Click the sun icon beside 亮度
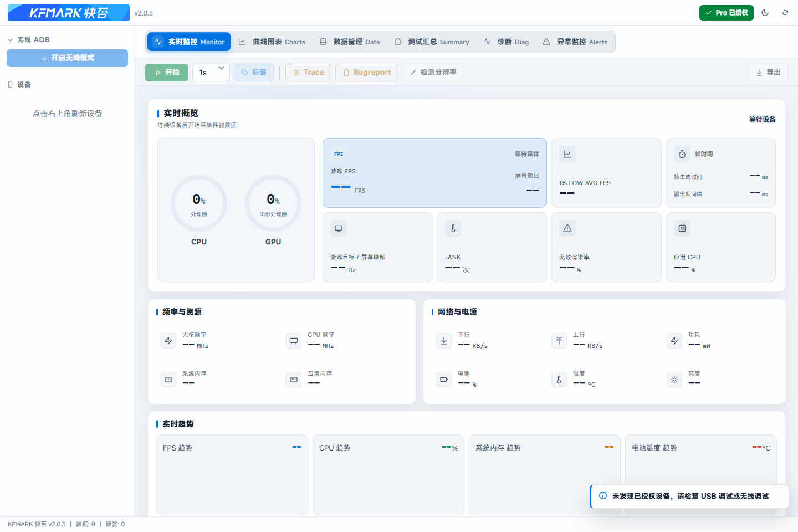This screenshot has width=798, height=532. (674, 380)
